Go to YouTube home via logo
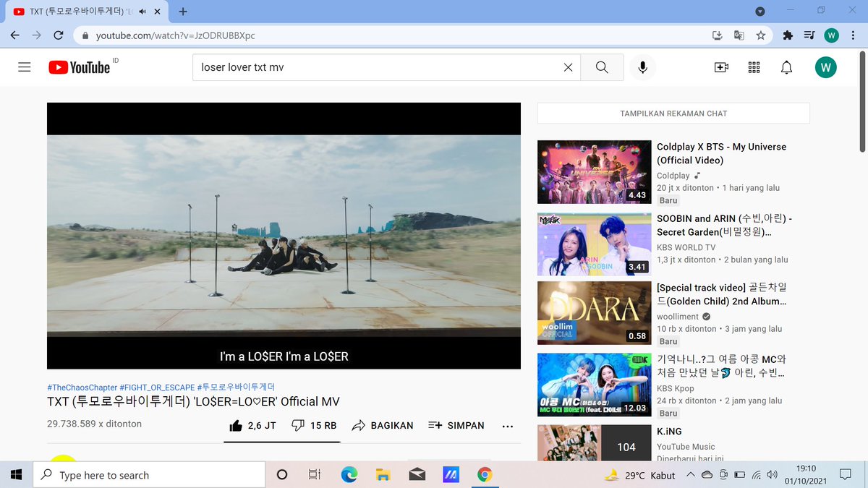The image size is (868, 488). point(80,67)
